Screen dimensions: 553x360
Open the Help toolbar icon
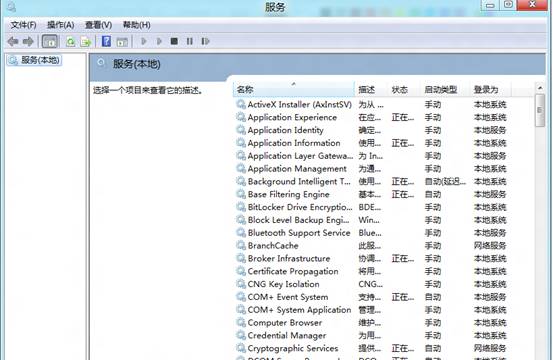click(x=106, y=41)
